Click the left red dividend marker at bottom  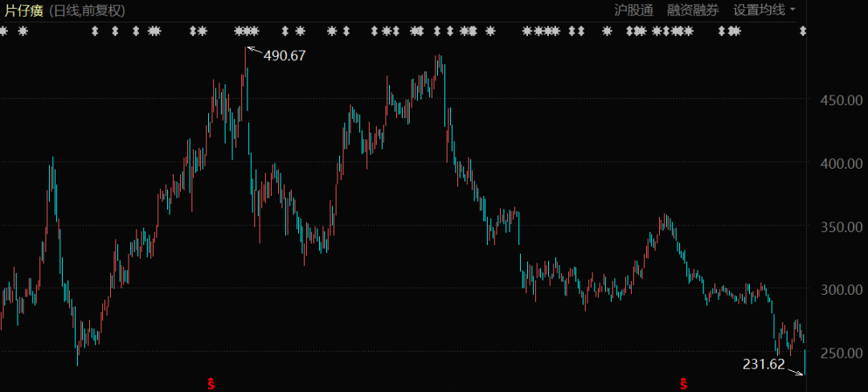tap(211, 383)
